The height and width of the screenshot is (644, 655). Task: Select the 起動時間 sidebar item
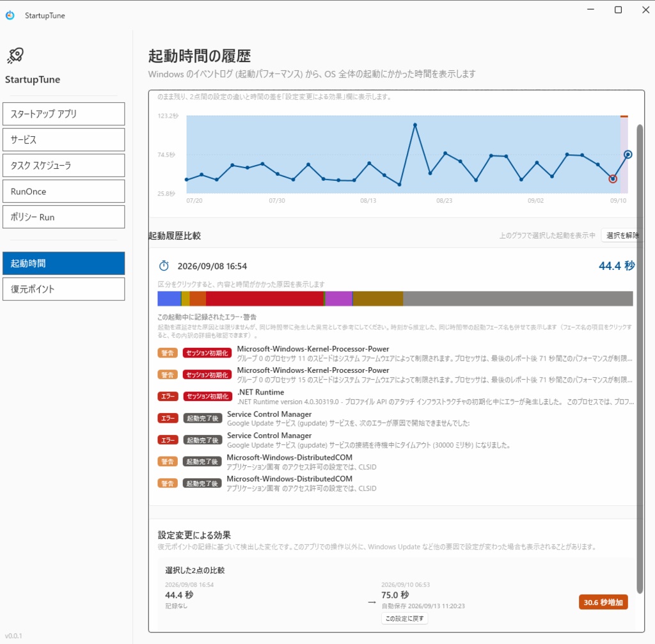point(63,263)
